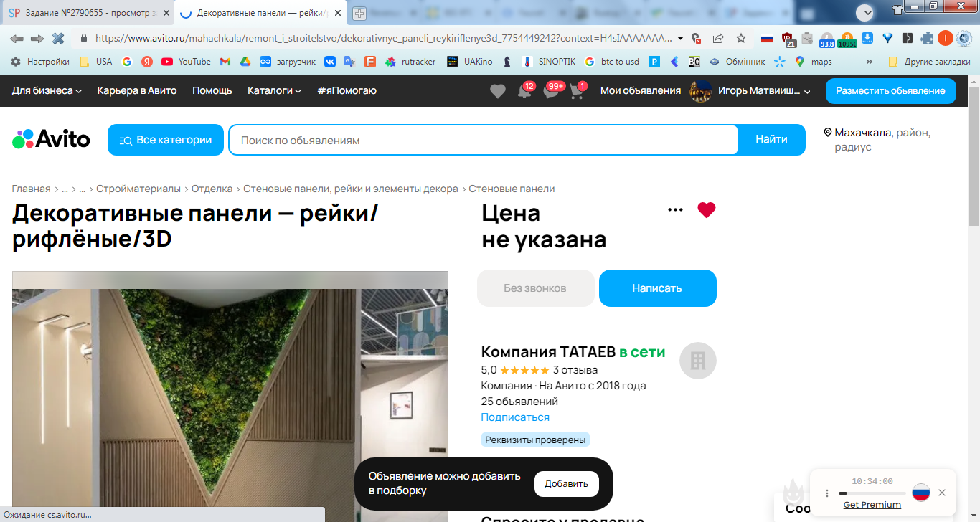Viewport: 980px width, 522px height.
Task: Open the 3 отзыва reviews link
Action: point(575,370)
